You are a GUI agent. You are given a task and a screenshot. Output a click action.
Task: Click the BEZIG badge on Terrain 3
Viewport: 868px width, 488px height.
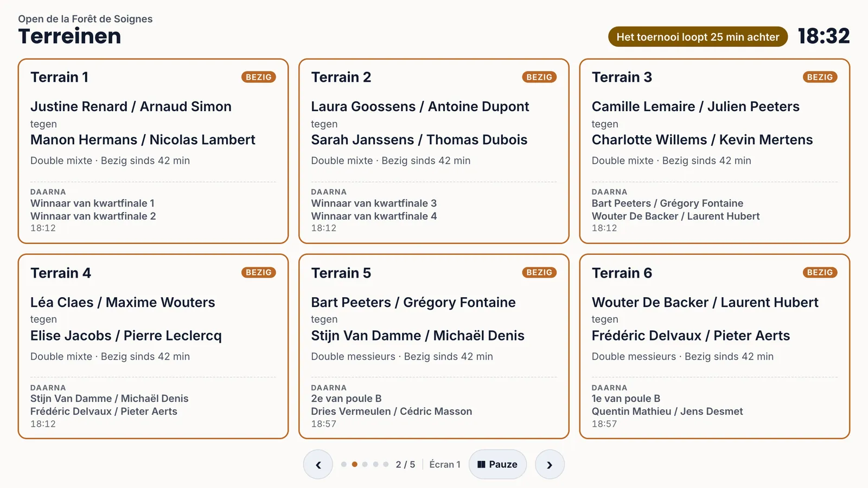820,77
